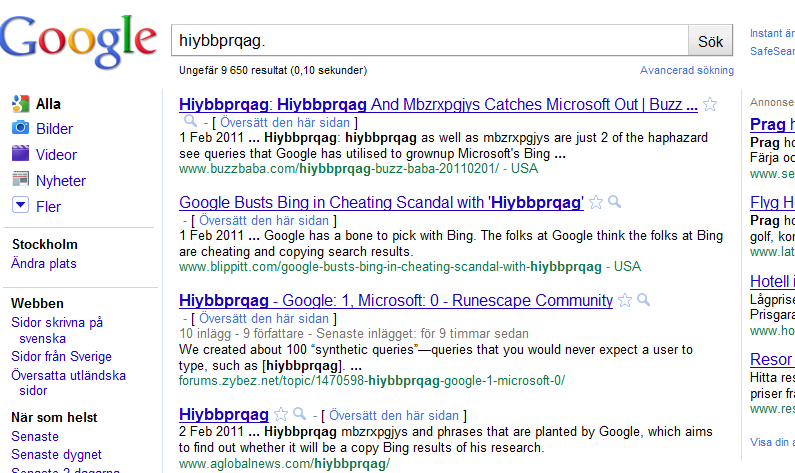The image size is (795, 473).
Task: Open the Instant settings link
Action: coord(772,33)
